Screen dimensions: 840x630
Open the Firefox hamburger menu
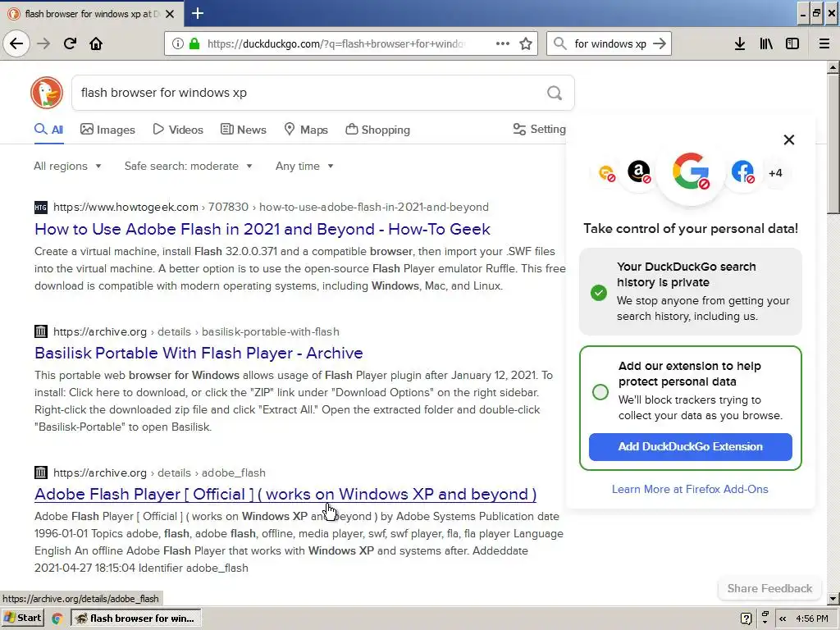[x=824, y=43]
